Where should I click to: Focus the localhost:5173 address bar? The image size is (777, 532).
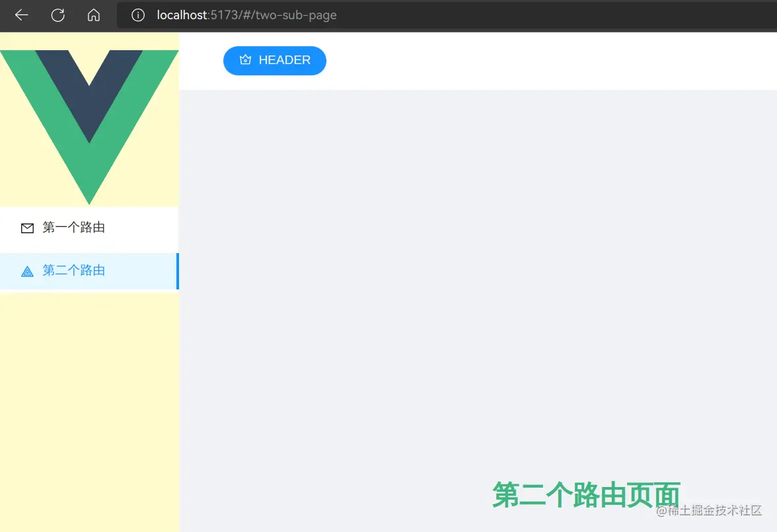(446, 15)
